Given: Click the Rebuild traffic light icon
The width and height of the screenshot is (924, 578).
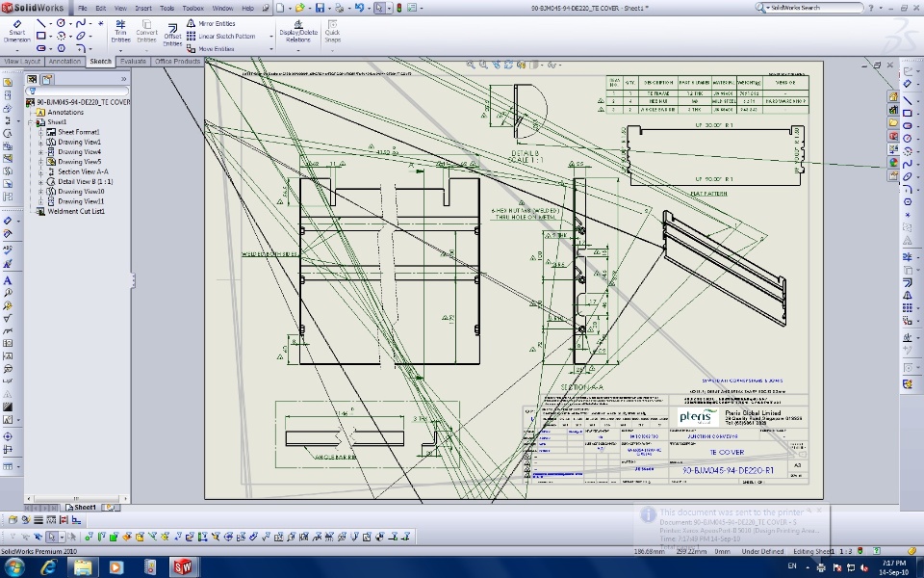Looking at the screenshot, I should tap(398, 8).
